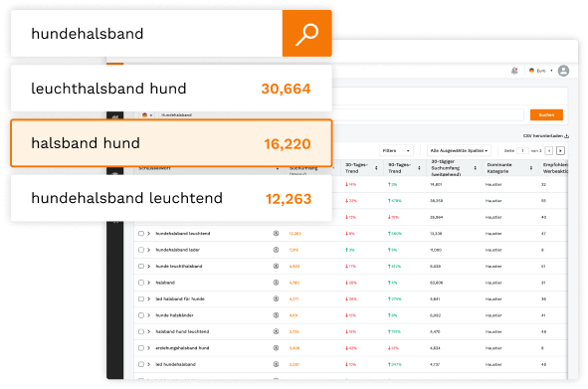Select suggestion leuchthalsband hund
The width and height of the screenshot is (588, 389).
[171, 89]
